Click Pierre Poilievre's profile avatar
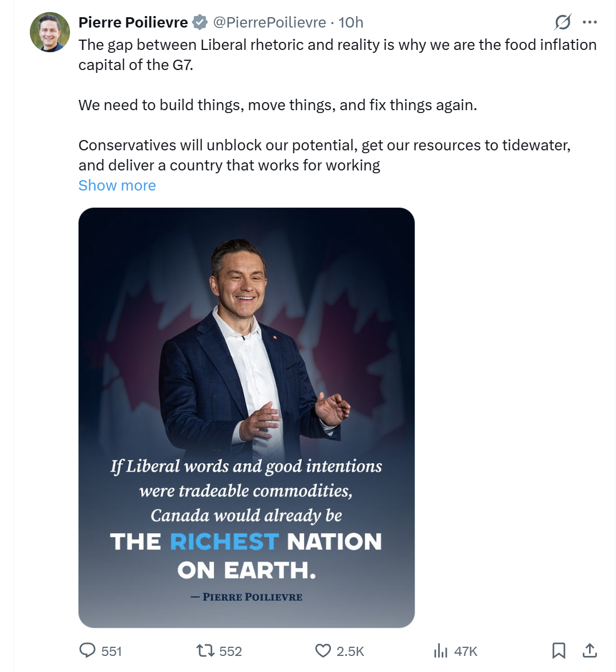The height and width of the screenshot is (672, 616). (50, 32)
